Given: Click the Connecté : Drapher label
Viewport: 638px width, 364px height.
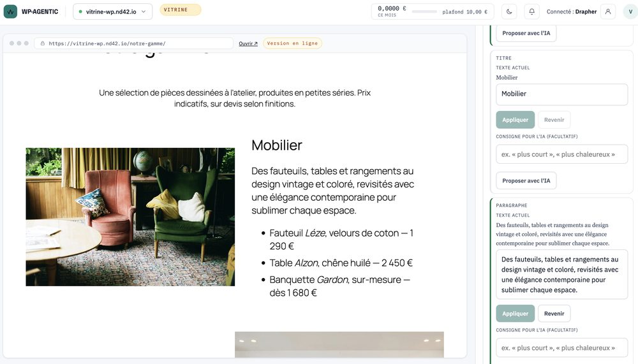Looking at the screenshot, I should coord(571,12).
